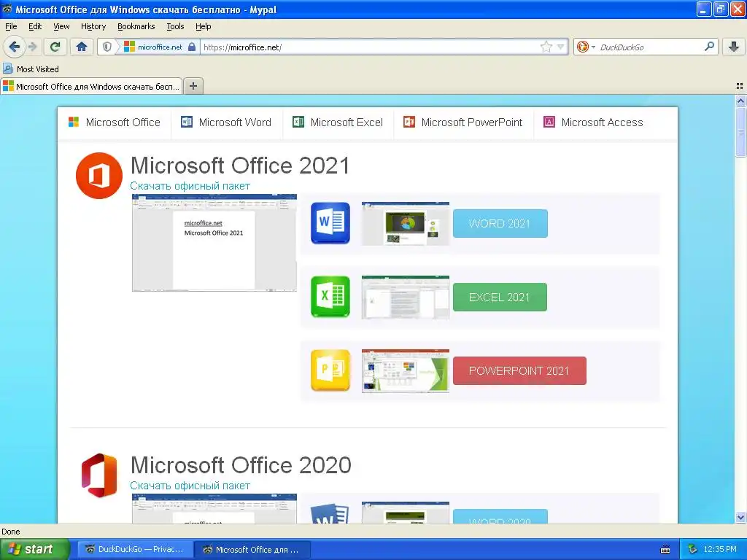Click the orange Office 2021 round logo

click(x=99, y=175)
